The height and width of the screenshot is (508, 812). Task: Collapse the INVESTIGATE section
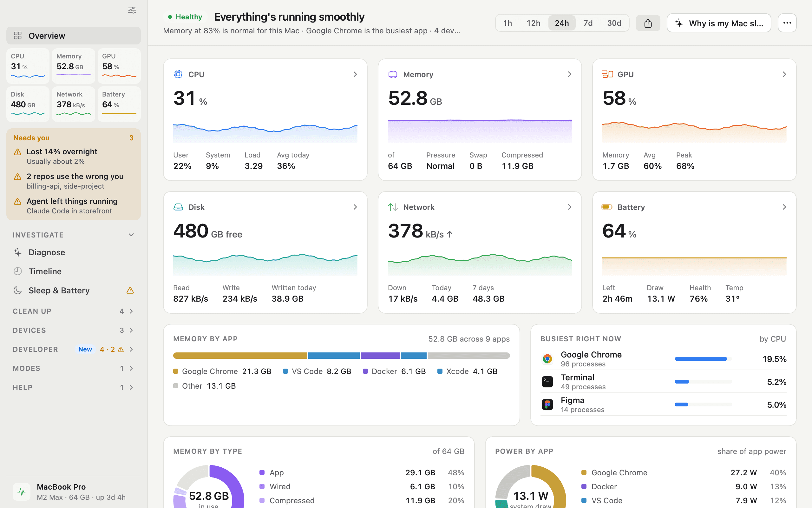pos(131,235)
